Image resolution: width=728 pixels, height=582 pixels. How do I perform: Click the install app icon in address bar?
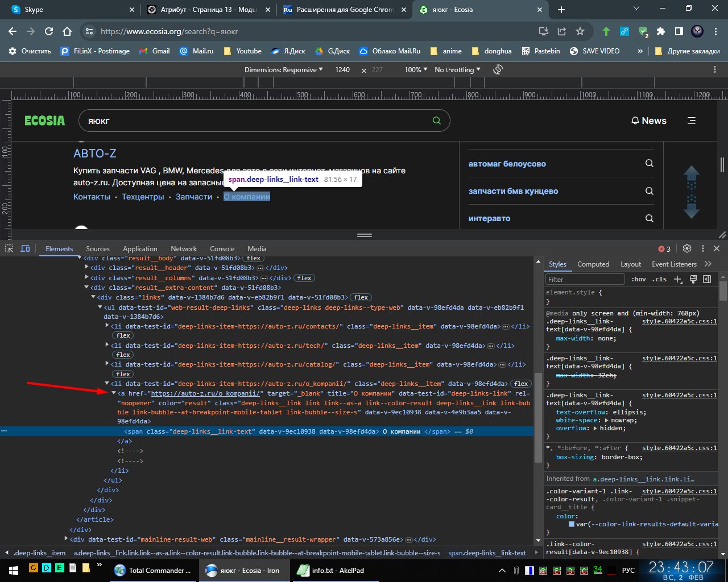pyautogui.click(x=544, y=31)
